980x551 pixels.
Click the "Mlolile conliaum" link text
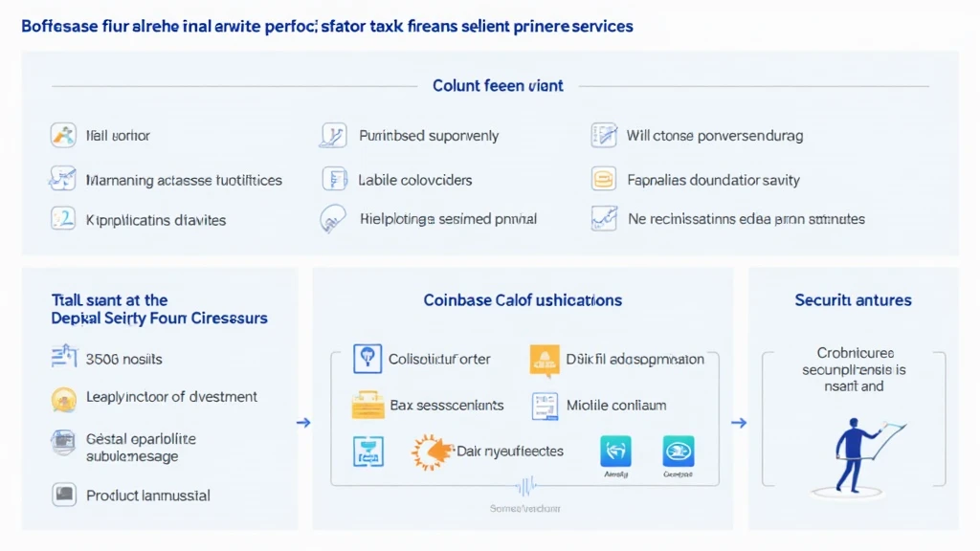(615, 405)
